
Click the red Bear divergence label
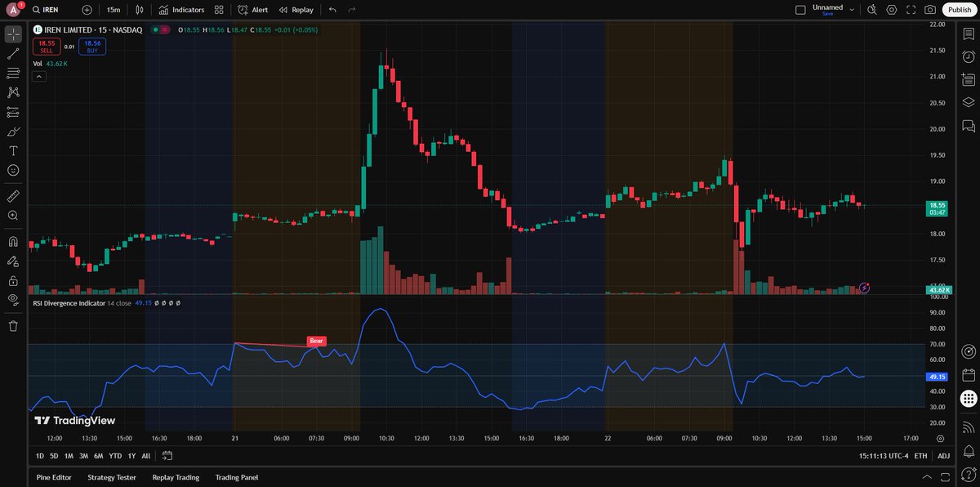pos(316,340)
